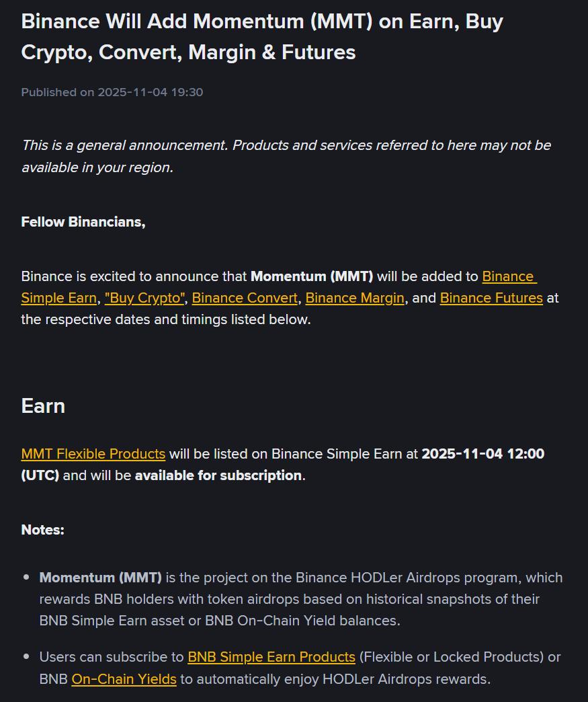Image resolution: width=588 pixels, height=702 pixels.
Task: Follow the Binance Convert link
Action: pos(245,298)
